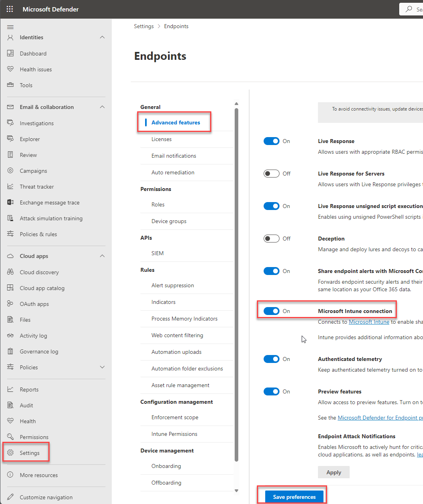This screenshot has width=423, height=504.
Task: Click the Customize navigation pencil icon
Action: tap(10, 497)
